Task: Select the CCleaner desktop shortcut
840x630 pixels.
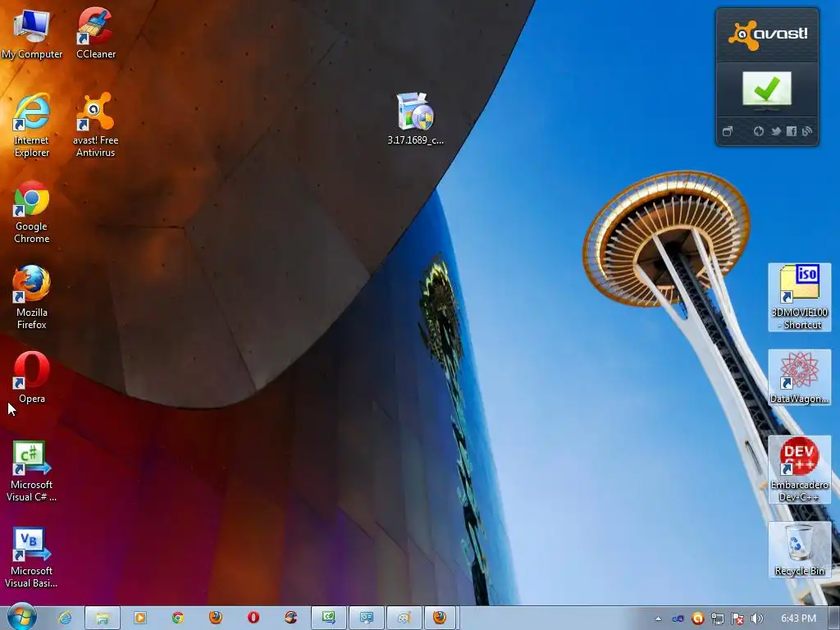Action: [95, 33]
